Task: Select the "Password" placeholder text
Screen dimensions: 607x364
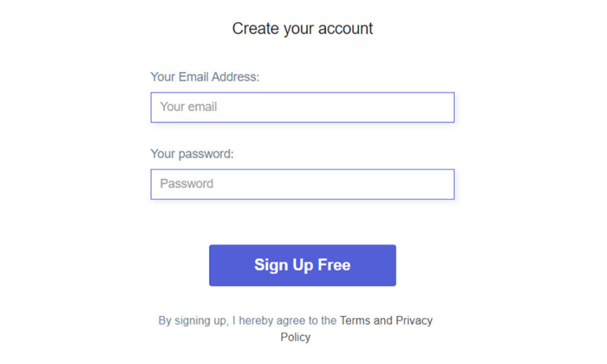Action: tap(186, 184)
